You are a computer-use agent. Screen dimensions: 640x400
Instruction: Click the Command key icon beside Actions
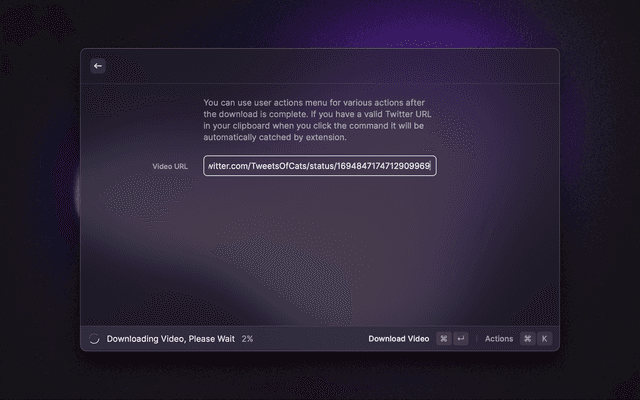point(528,339)
